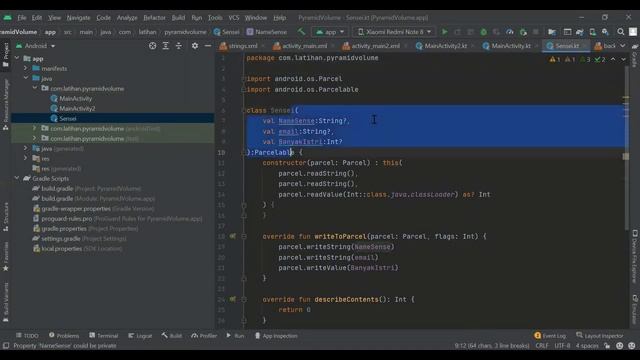The height and width of the screenshot is (360, 640).
Task: Click the hammer Make Project icon
Action: pos(301,31)
